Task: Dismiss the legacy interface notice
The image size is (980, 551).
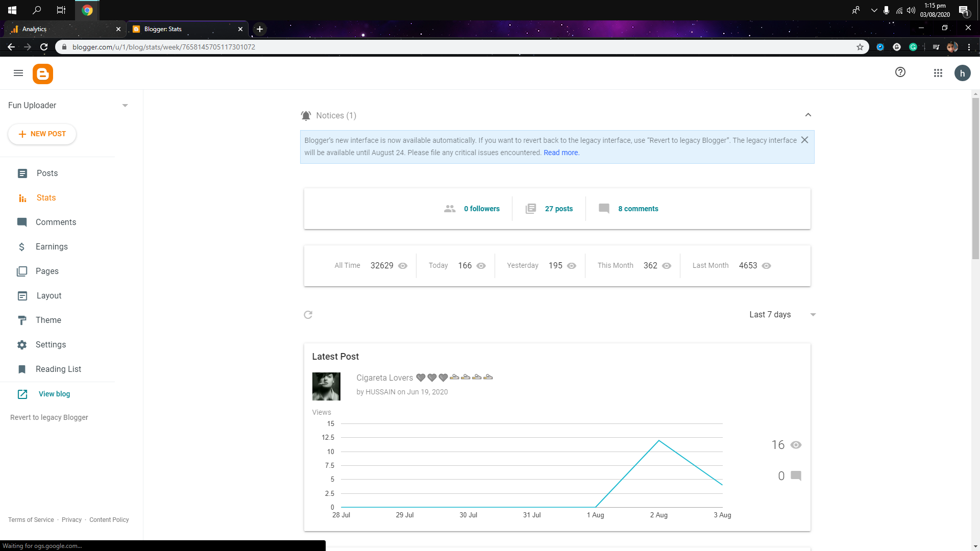Action: coord(804,140)
